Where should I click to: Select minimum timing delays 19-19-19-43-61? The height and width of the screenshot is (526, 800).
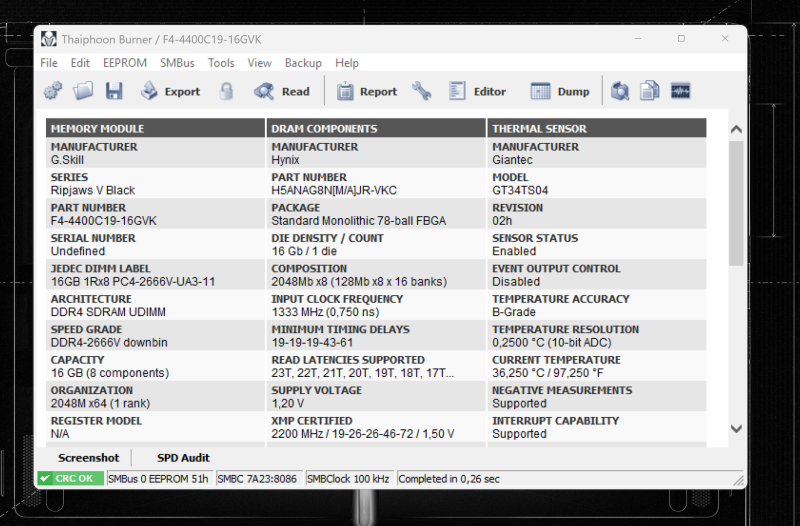312,342
